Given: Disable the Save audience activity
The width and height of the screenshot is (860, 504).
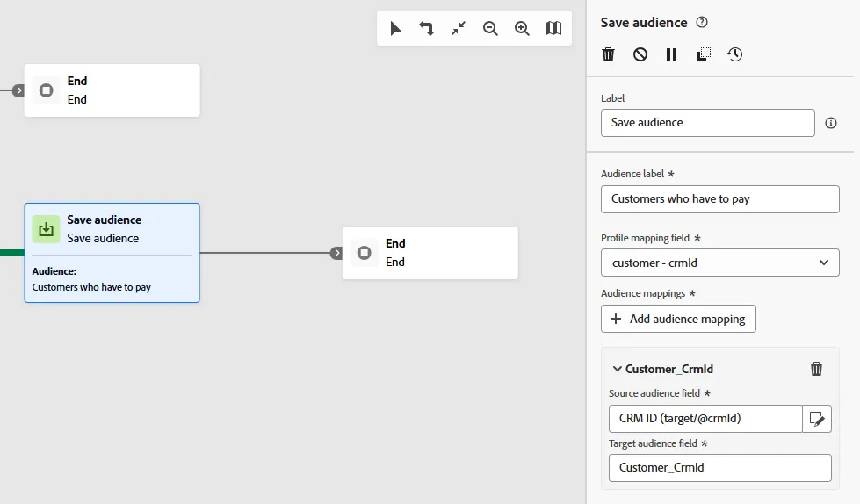Looking at the screenshot, I should 640,54.
